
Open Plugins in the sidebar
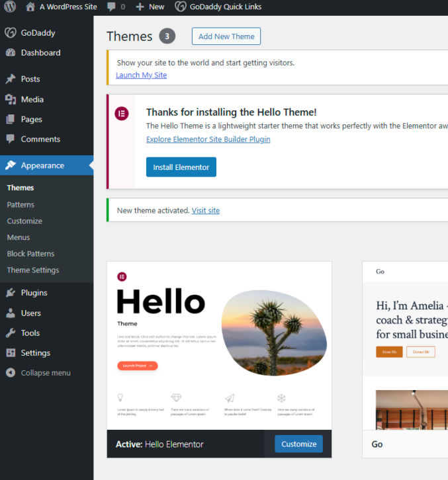tap(34, 293)
